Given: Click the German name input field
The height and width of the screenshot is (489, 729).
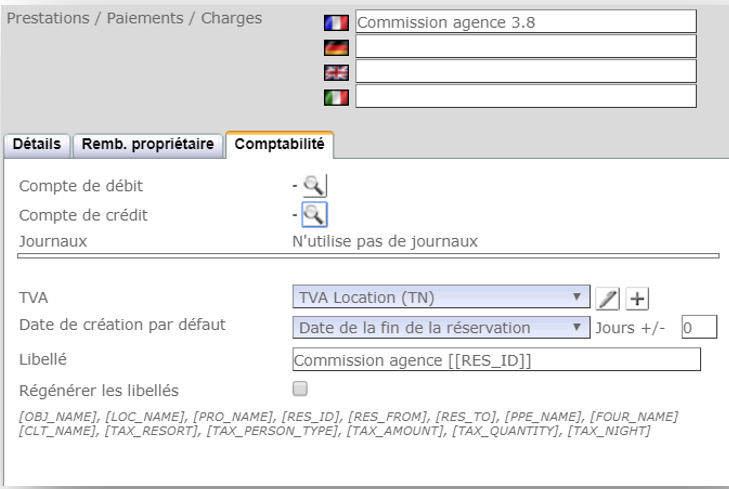Looking at the screenshot, I should click(x=524, y=47).
